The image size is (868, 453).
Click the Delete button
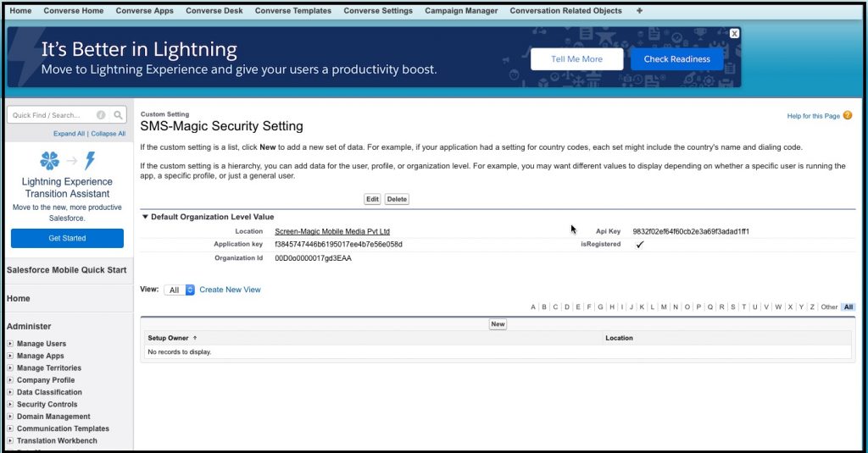tap(397, 199)
